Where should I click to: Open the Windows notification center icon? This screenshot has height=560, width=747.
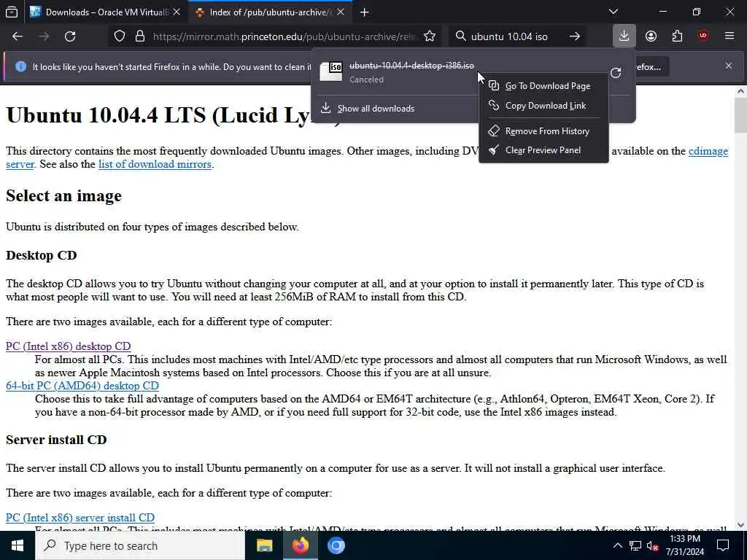723,545
